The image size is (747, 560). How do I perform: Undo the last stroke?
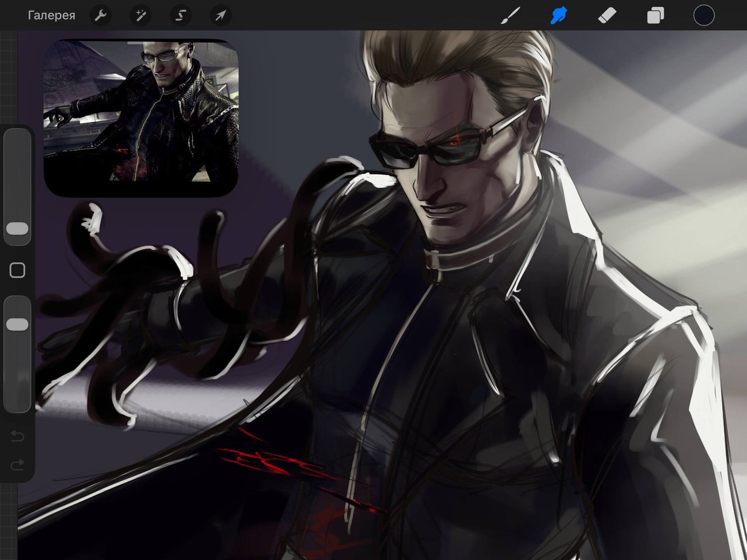pos(17,436)
